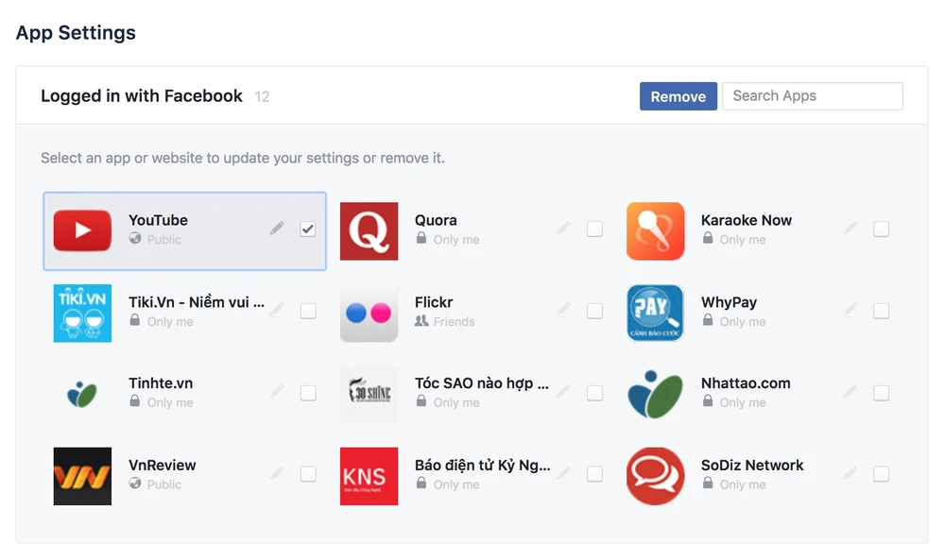Open the Karaoke Now app icon
The image size is (945, 560).
pos(655,230)
